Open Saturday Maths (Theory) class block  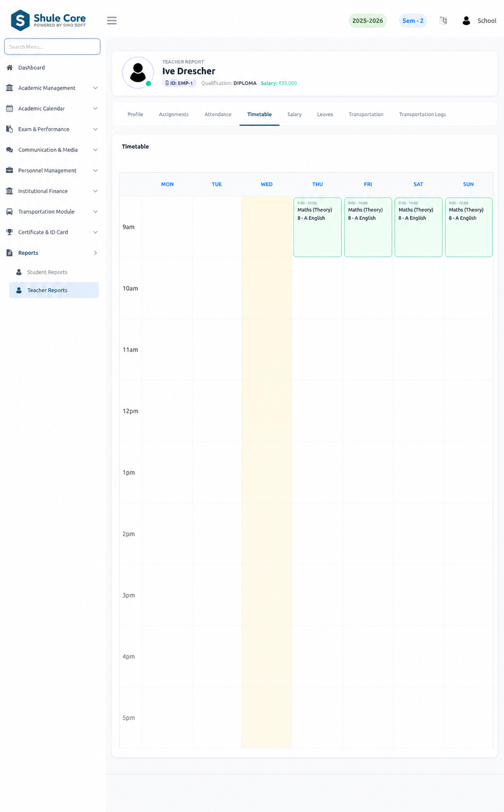[418, 227]
